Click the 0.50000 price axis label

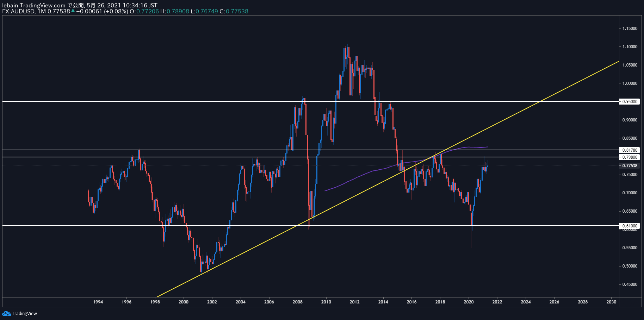click(x=630, y=266)
